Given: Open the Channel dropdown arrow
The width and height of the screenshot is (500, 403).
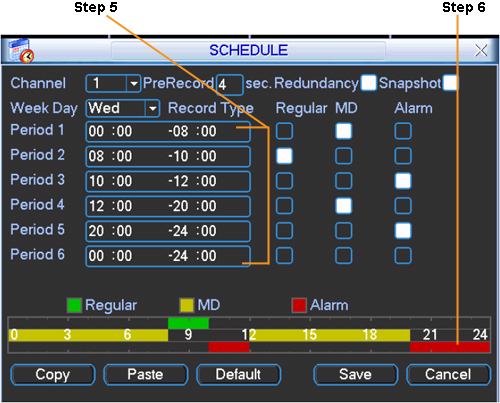Looking at the screenshot, I should click(x=133, y=83).
